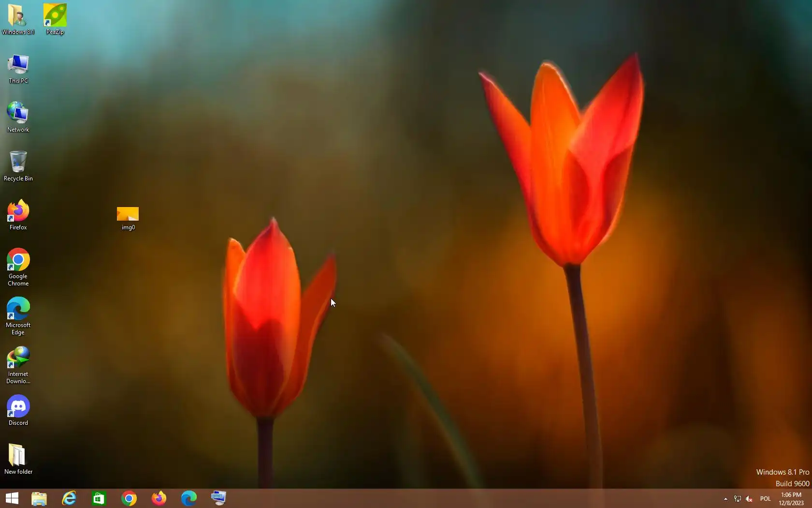Screen dimensions: 812x508
Task: Launch Firefox from the taskbar
Action: [159, 498]
